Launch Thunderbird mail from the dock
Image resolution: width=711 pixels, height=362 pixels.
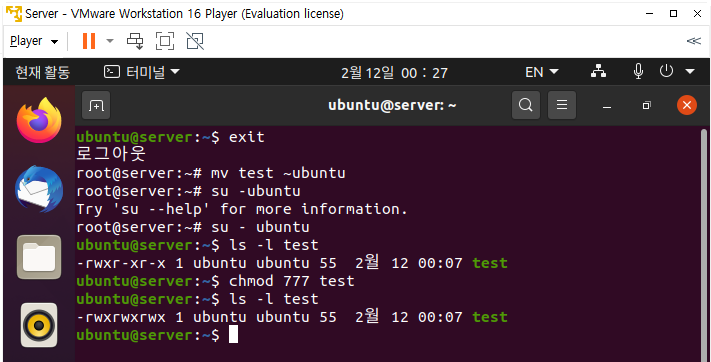[39, 189]
